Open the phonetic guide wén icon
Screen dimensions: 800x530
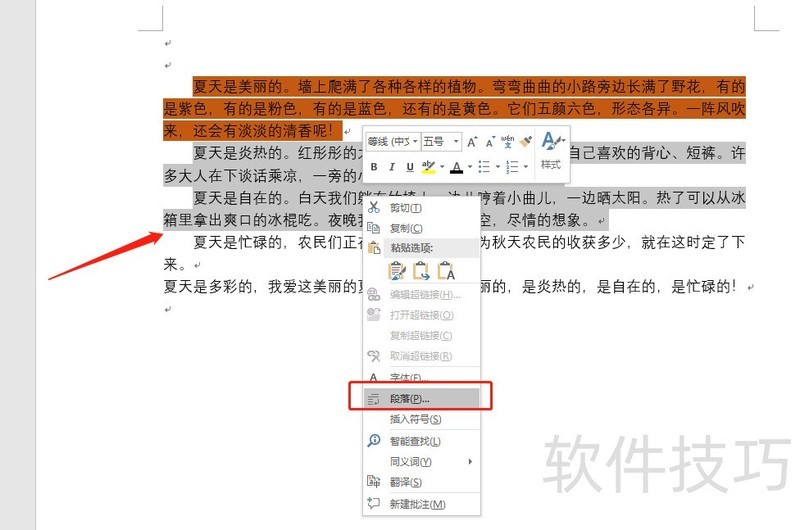[507, 141]
